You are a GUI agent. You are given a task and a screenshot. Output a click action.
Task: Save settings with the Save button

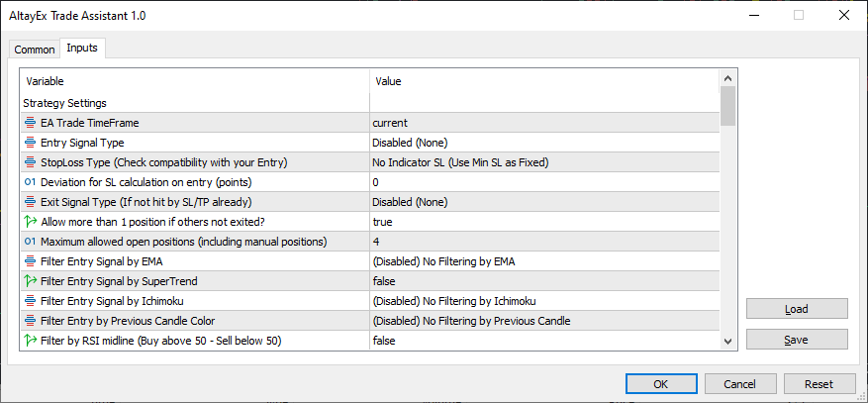tap(797, 340)
